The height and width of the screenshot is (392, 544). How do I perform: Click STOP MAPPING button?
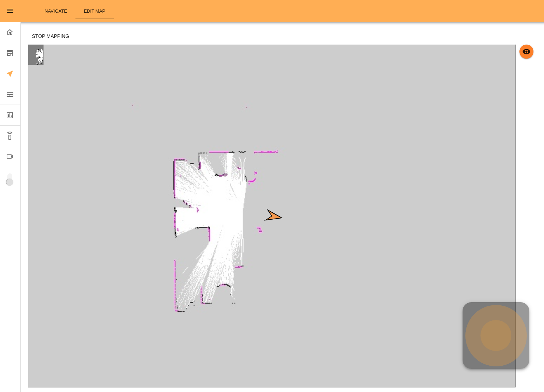tap(51, 36)
